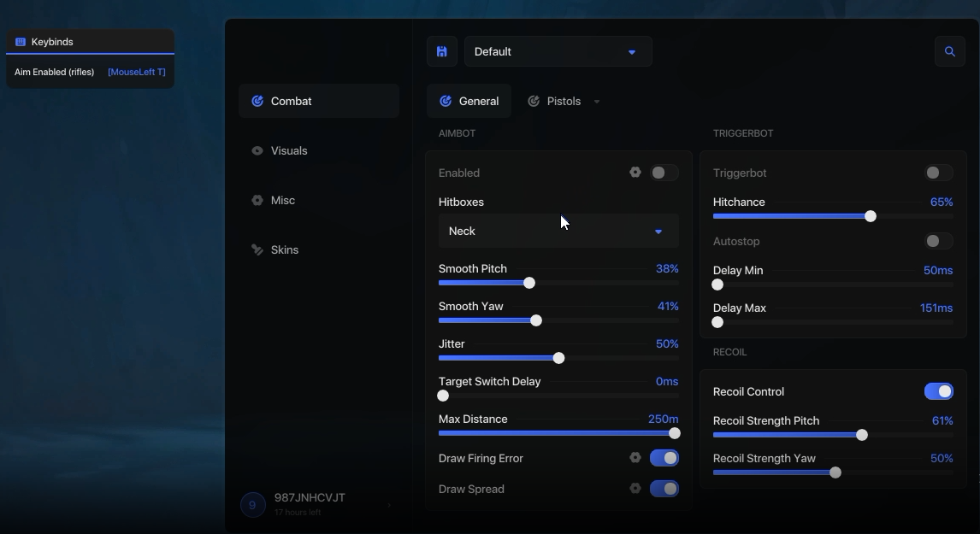Click the Hitchance value 65%
The height and width of the screenshot is (534, 980).
click(x=942, y=202)
